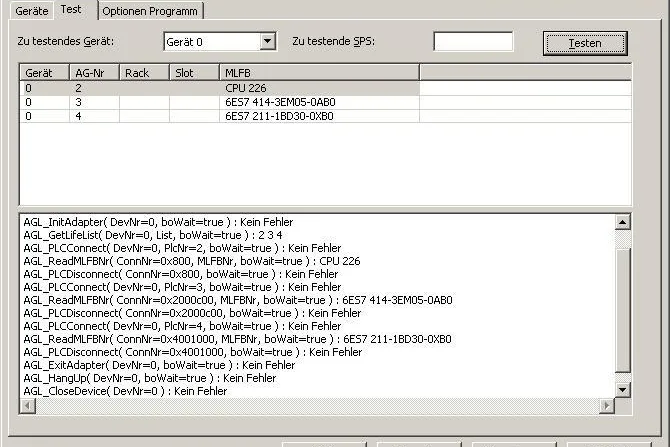Click the AGL_PLCConnect PlcNr=3 log line
Screen dimensions: 670x447
pyautogui.click(x=182, y=287)
